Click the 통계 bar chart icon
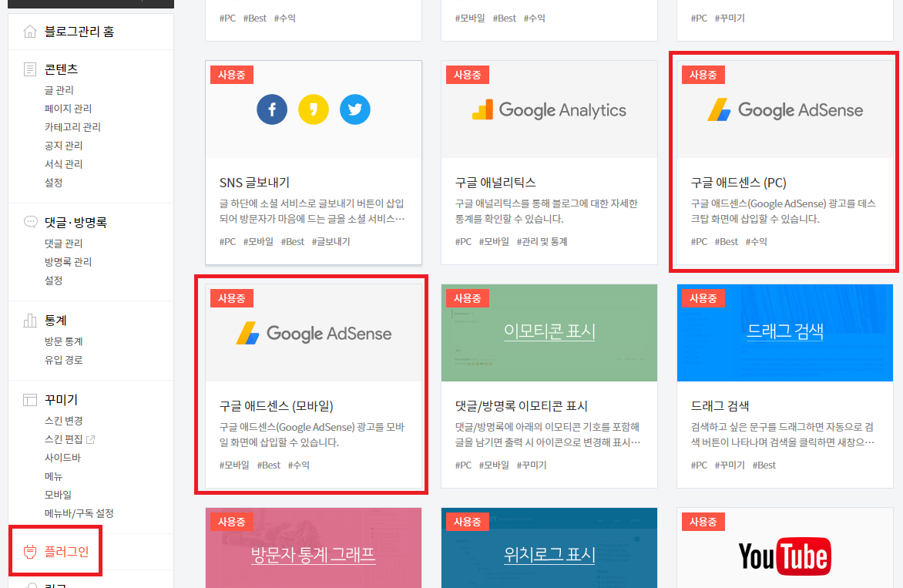The height and width of the screenshot is (588, 903). [30, 321]
